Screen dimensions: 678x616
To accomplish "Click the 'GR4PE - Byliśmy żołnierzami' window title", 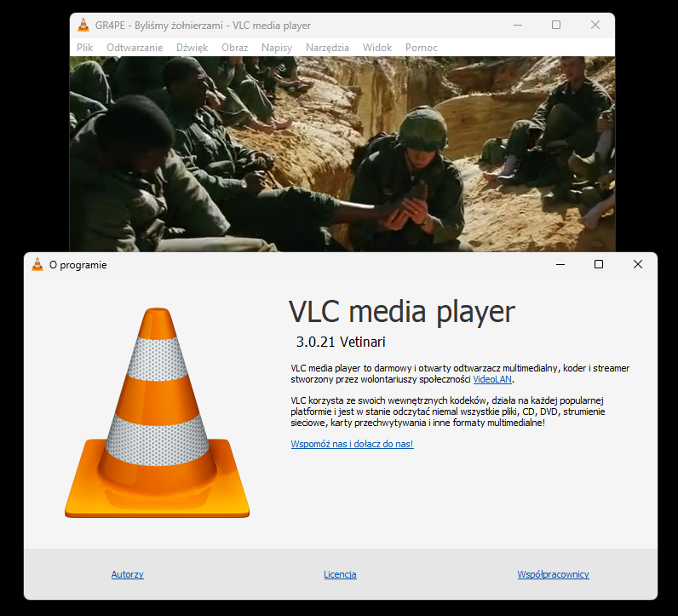I will 203,26.
